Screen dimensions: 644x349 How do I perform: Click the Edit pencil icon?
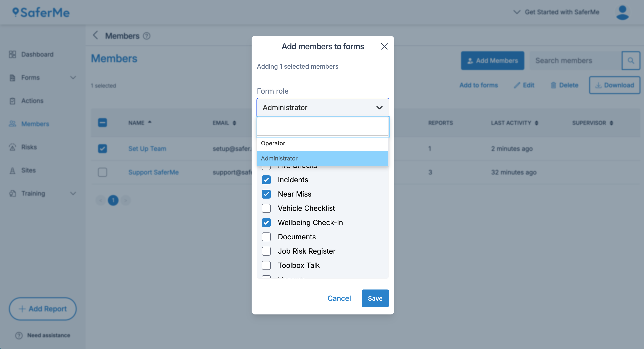tap(517, 85)
